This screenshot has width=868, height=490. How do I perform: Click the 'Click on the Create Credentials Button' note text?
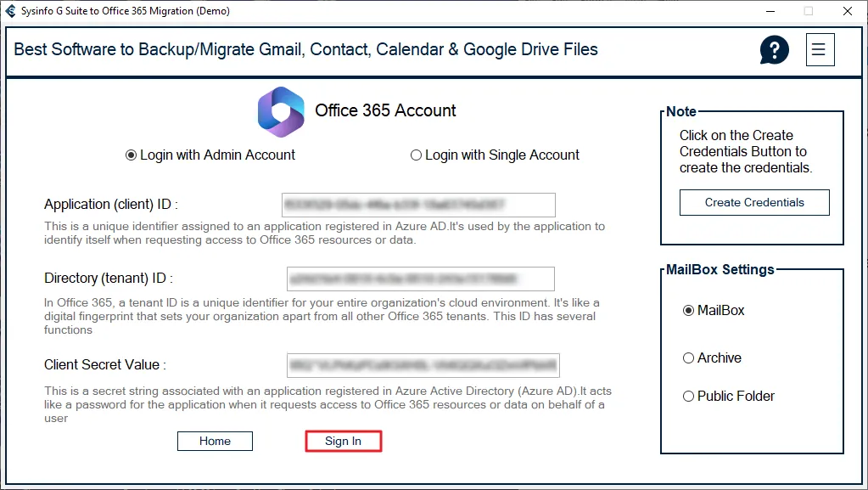(745, 151)
